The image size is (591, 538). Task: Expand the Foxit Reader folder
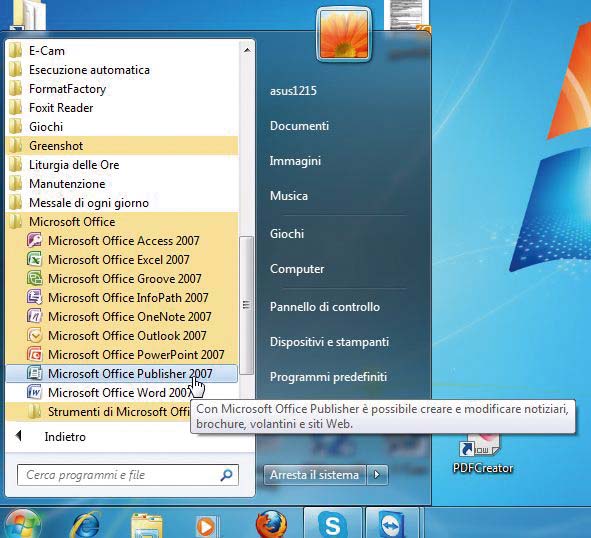pyautogui.click(x=122, y=108)
